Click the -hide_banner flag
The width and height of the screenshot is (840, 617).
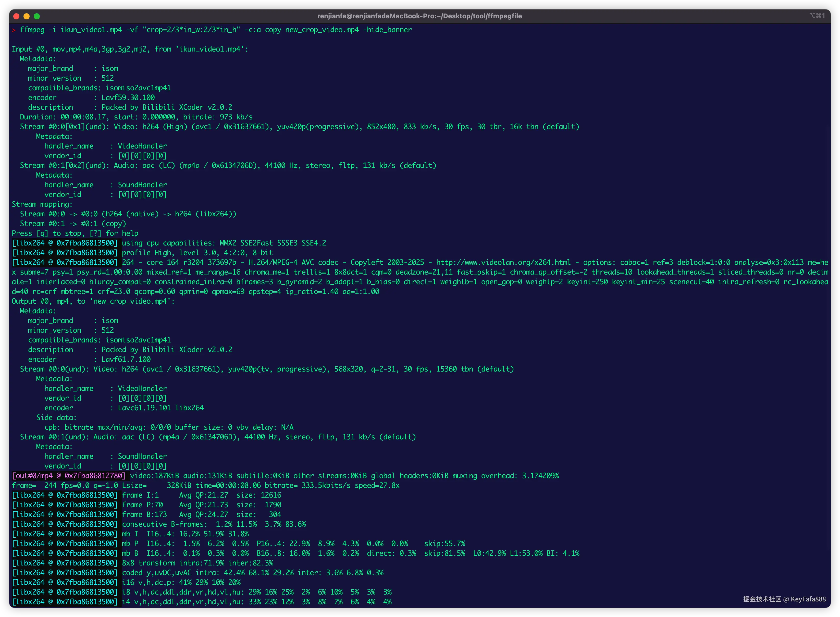tap(387, 30)
